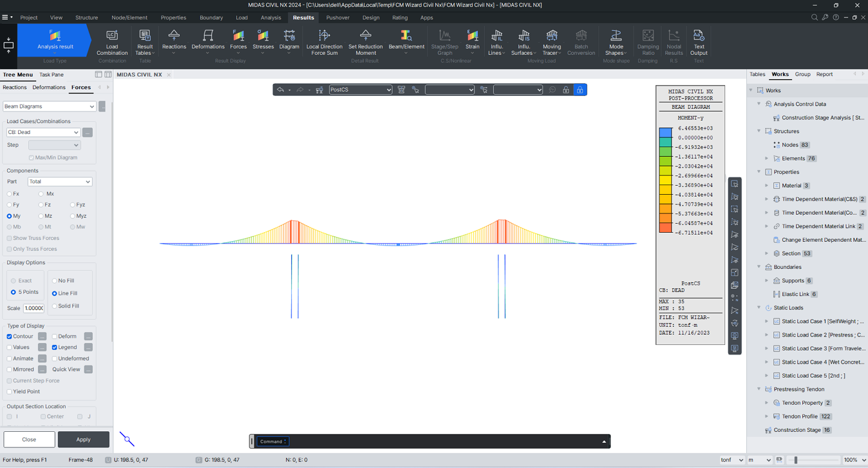Click the highlighted lock icon in view toolbar
The image size is (868, 468).
(579, 90)
